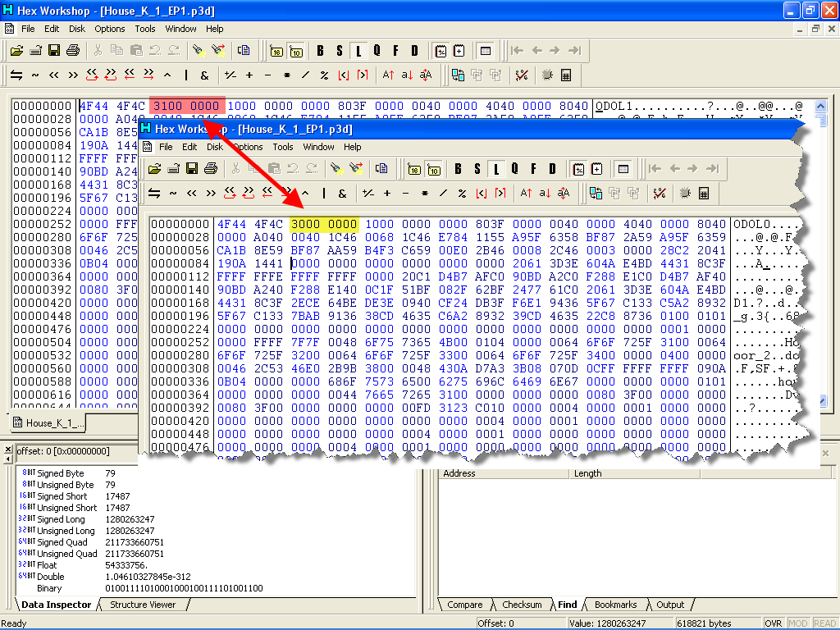Click Find binoculars icon in main window toolbar

click(199, 51)
